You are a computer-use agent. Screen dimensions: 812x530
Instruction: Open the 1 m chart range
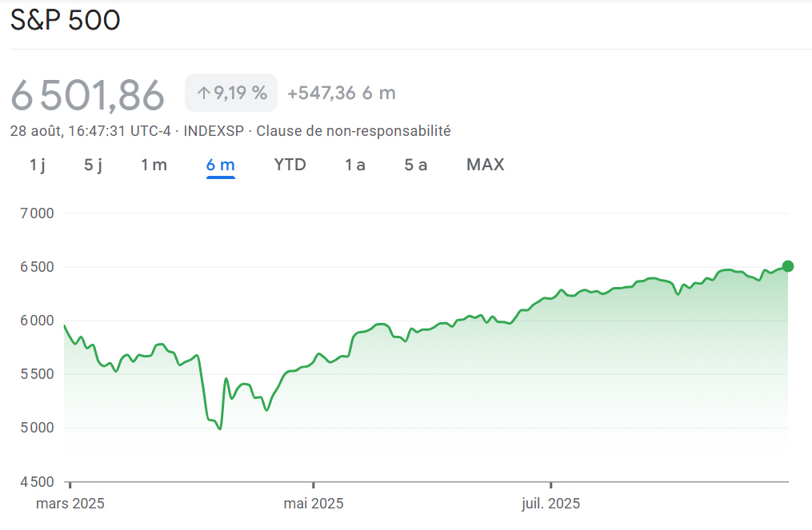pyautogui.click(x=154, y=165)
